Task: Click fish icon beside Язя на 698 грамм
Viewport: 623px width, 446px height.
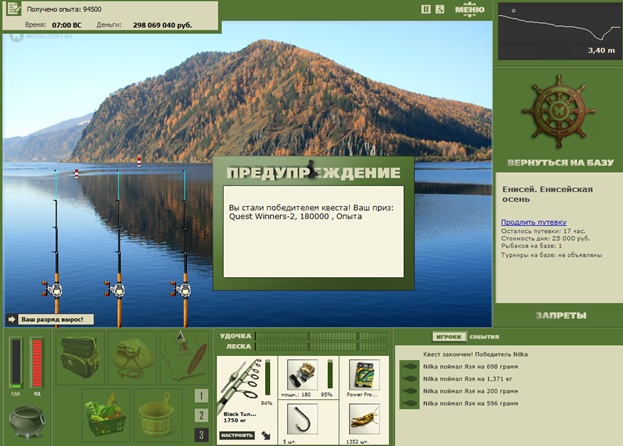Action: pyautogui.click(x=409, y=367)
